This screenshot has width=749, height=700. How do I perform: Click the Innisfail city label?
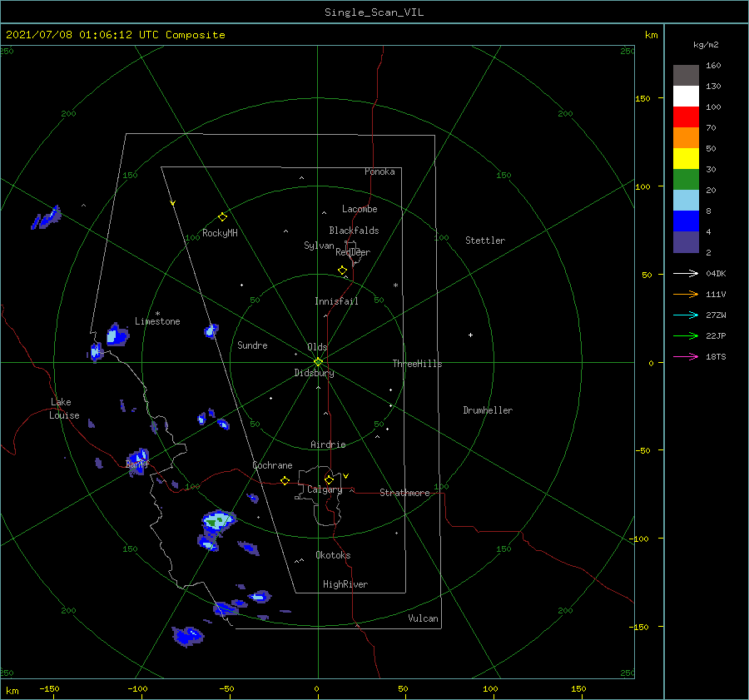336,301
